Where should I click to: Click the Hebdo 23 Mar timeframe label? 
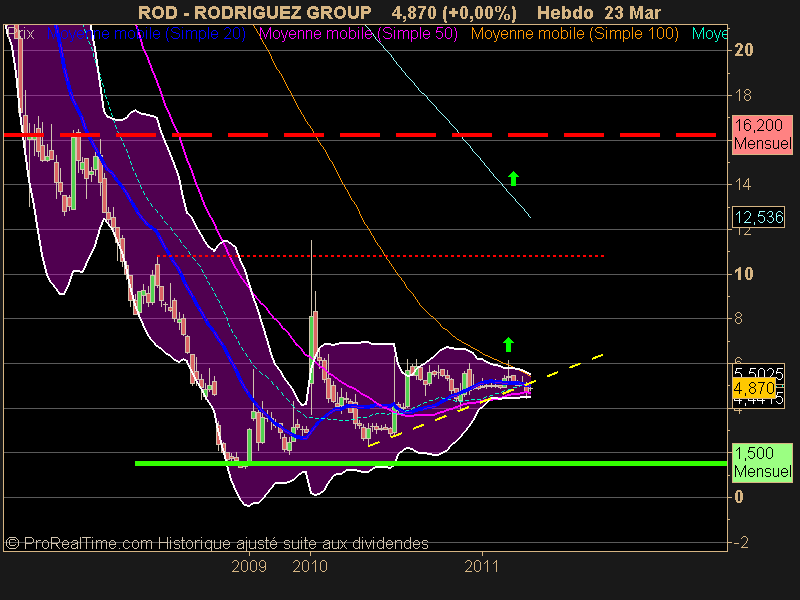pos(599,12)
